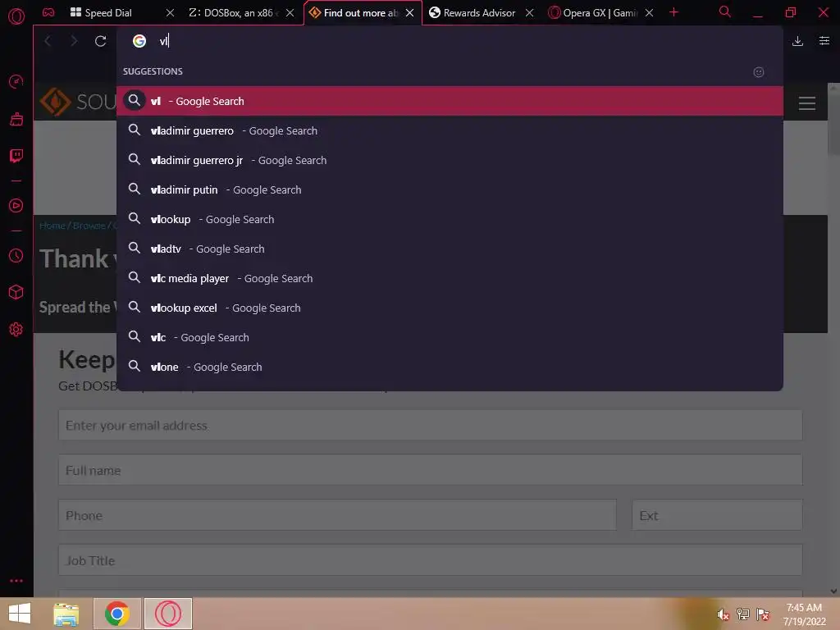Select 'vlookup excel' suggestion
This screenshot has width=840, height=630.
point(450,308)
